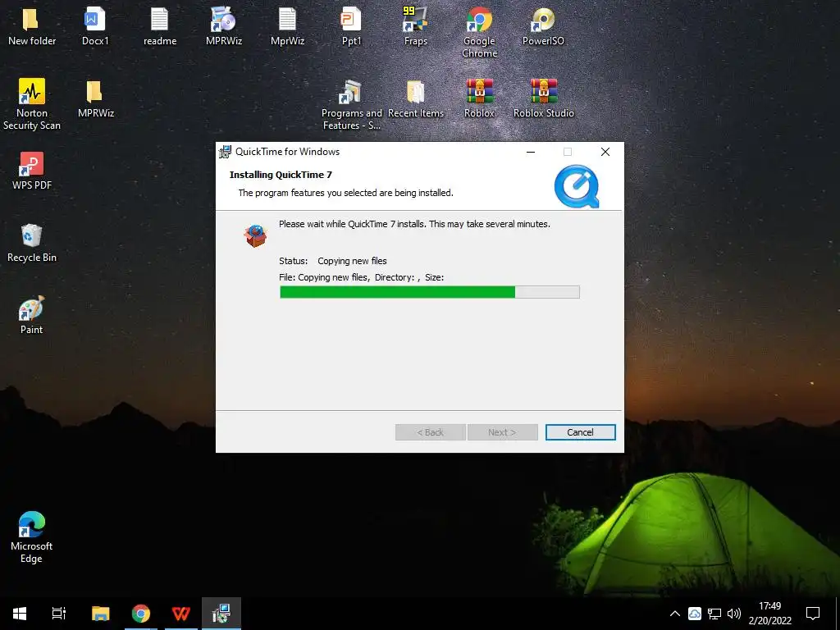The height and width of the screenshot is (630, 840).
Task: Click the 'QuickTime for Windows' title text
Action: 288,152
